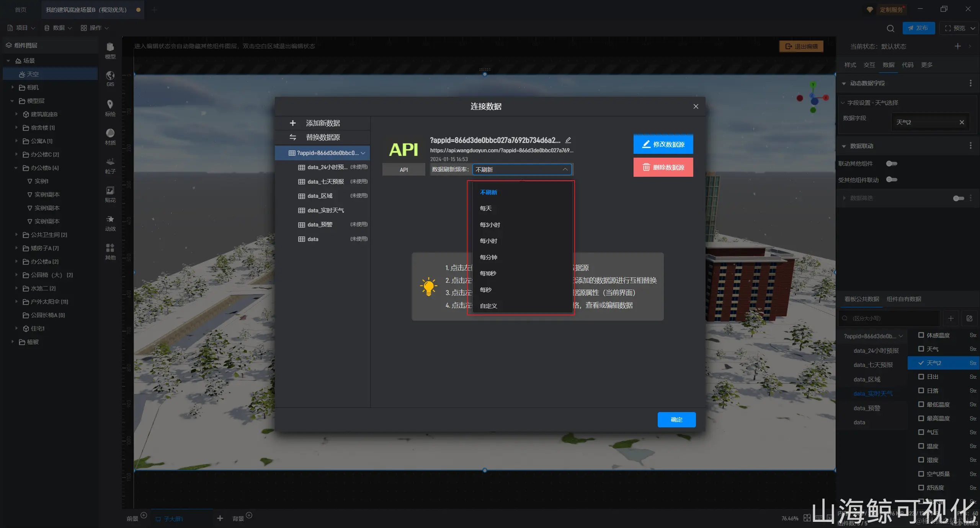Click the 贴花 decal icon
This screenshot has height=528, width=980.
pyautogui.click(x=110, y=191)
